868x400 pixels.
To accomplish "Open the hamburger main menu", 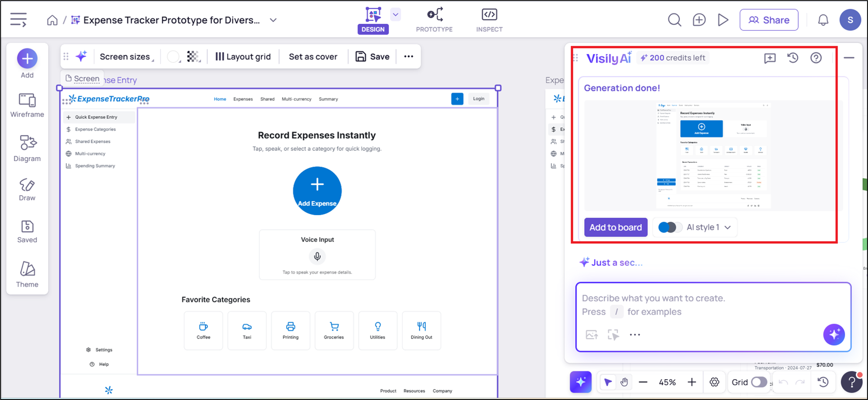I will [x=18, y=20].
